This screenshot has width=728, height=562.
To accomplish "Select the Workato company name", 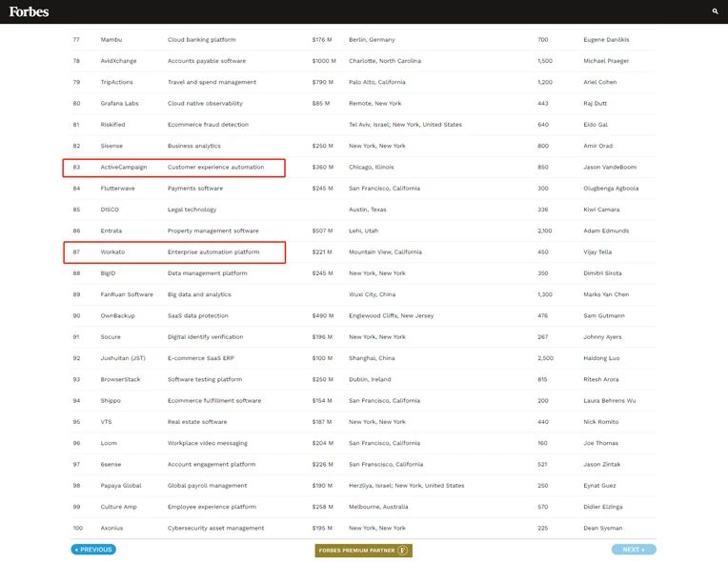I will [x=112, y=252].
